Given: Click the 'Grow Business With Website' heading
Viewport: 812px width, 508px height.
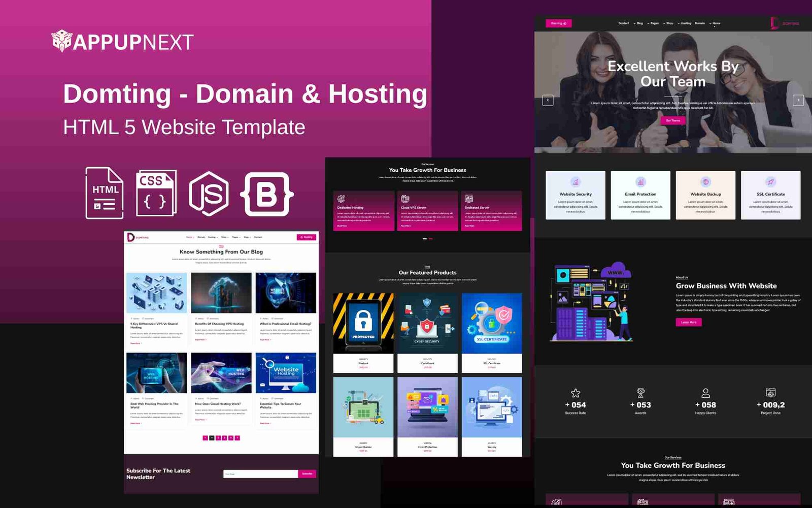Looking at the screenshot, I should 726,286.
